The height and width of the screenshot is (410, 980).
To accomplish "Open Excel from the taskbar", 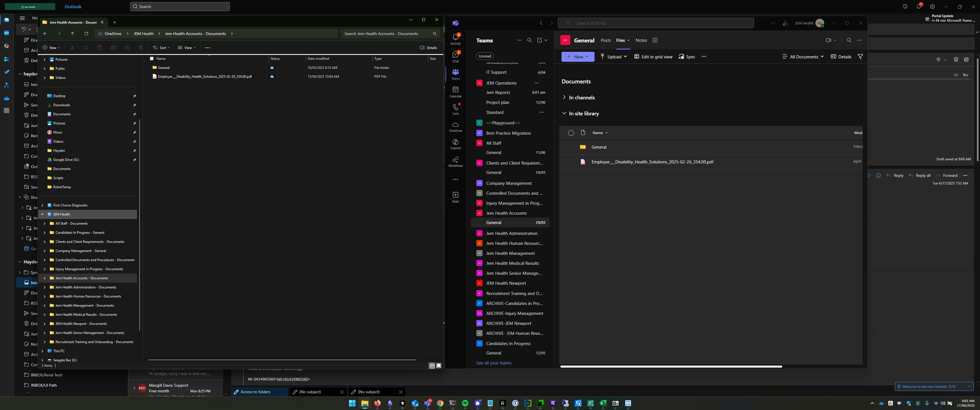I will point(603,403).
